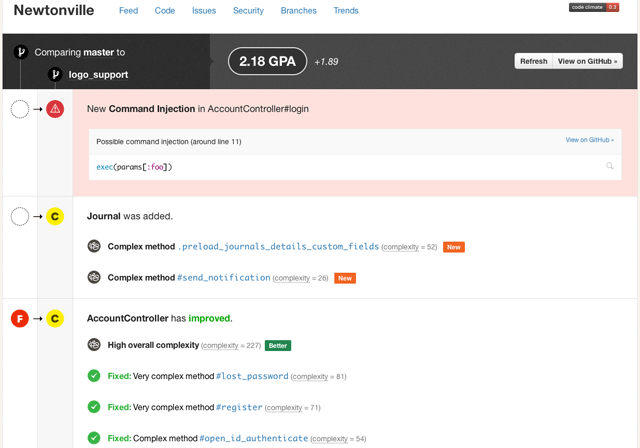640x448 pixels.
Task: Click the red security warning icon
Action: point(55,109)
